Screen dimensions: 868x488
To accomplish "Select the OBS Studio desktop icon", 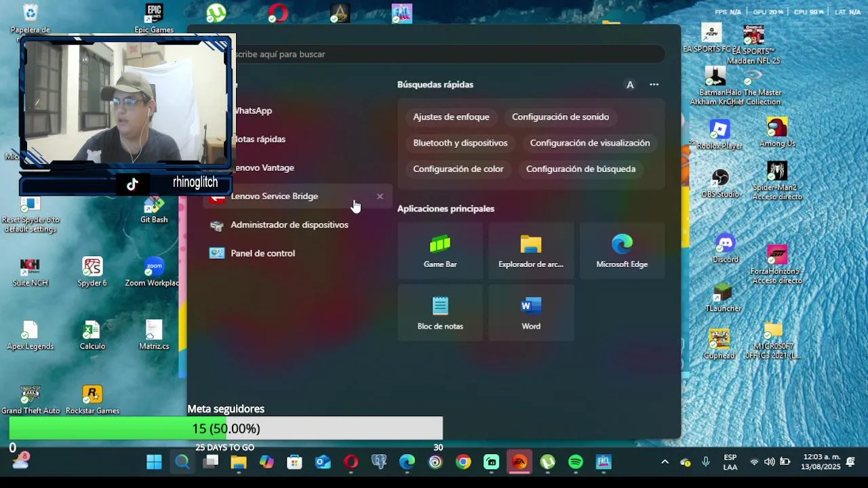I will point(720,184).
